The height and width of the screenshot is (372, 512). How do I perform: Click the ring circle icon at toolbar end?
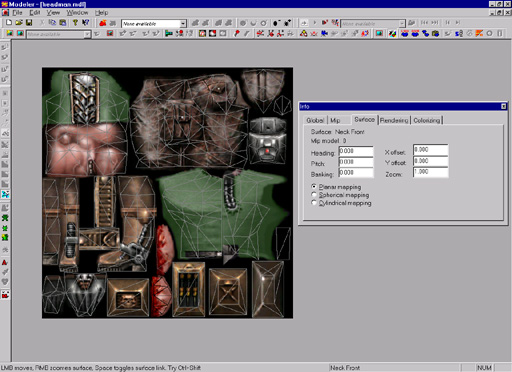489,33
